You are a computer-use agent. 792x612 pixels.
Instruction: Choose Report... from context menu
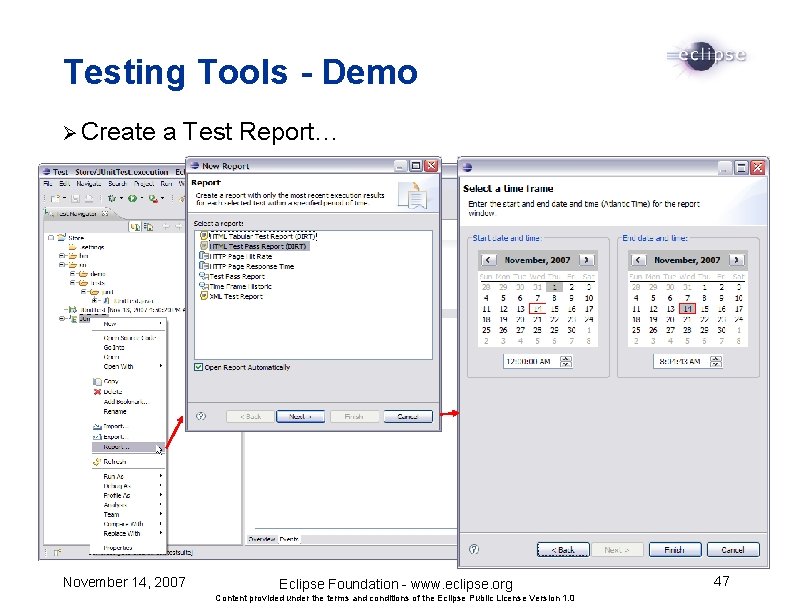128,447
